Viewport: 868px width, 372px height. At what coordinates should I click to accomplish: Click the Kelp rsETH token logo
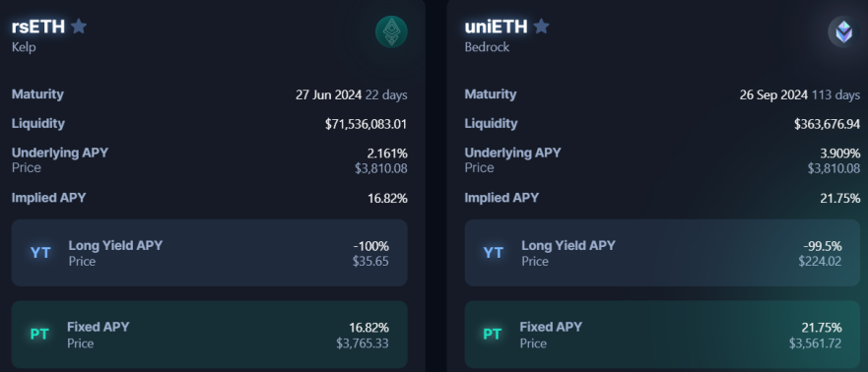pyautogui.click(x=391, y=31)
